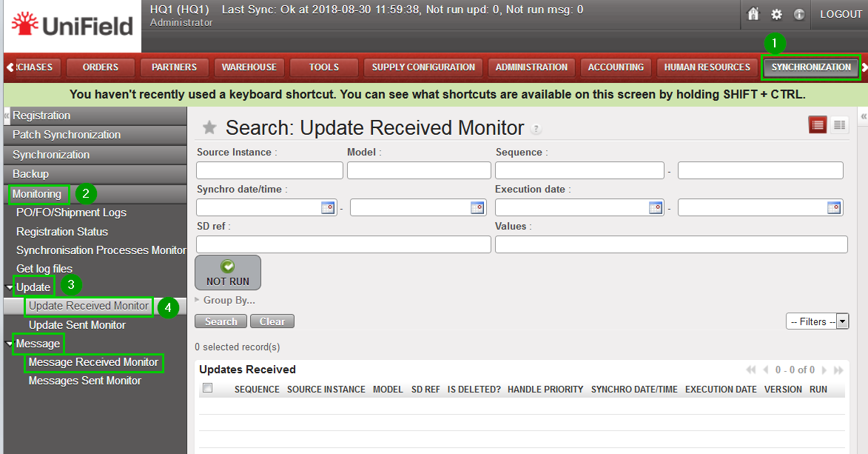Go to first page of results

click(750, 370)
